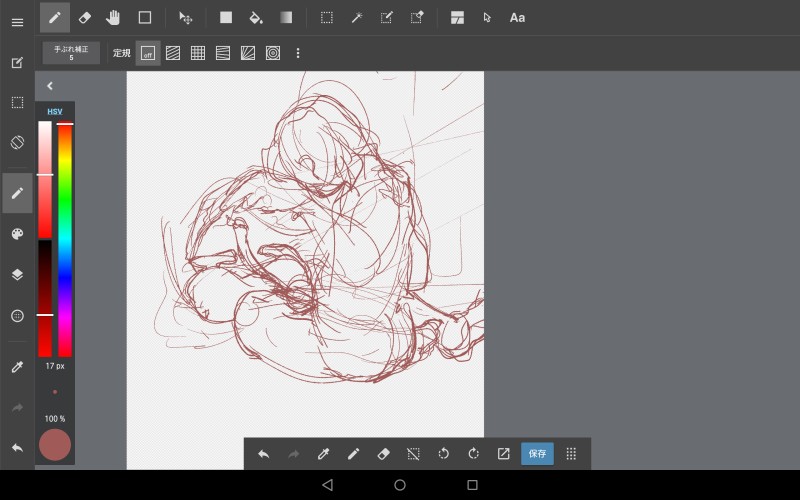
Task: Switch the HSV color mode
Action: point(55,111)
